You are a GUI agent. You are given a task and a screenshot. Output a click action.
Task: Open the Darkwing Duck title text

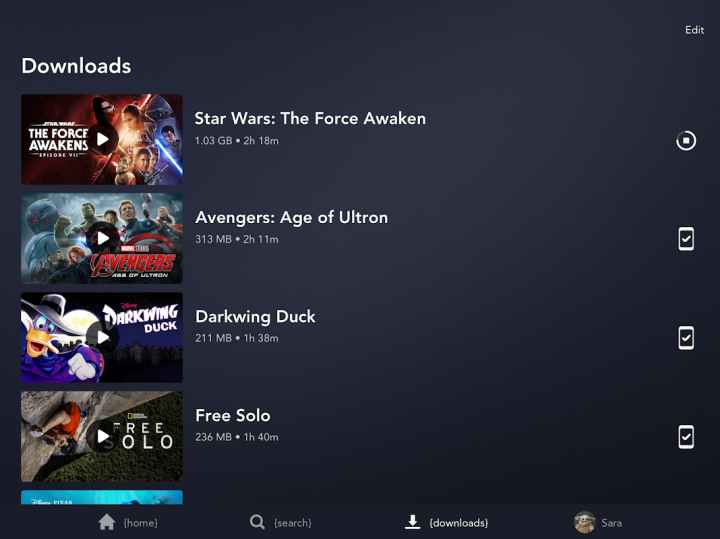[x=255, y=316]
